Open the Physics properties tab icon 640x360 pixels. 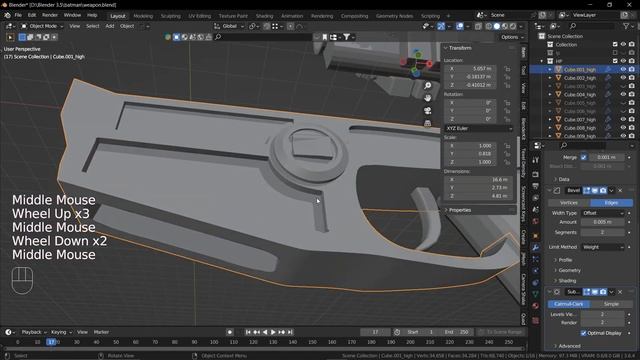tap(536, 271)
